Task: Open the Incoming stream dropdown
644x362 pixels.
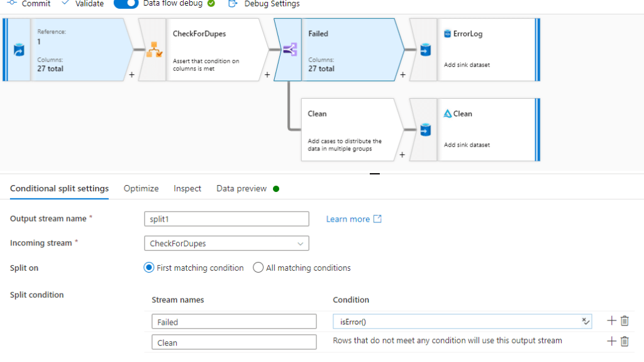Action: tap(226, 243)
